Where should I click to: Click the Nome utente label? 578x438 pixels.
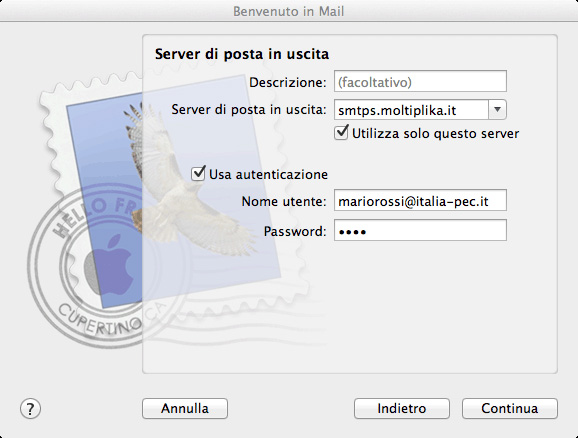pos(284,201)
